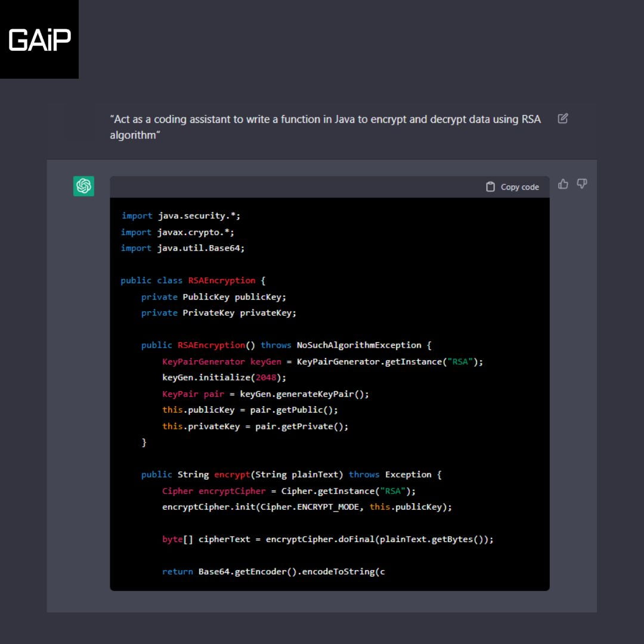Give thumbs down to the code response

pos(581,184)
